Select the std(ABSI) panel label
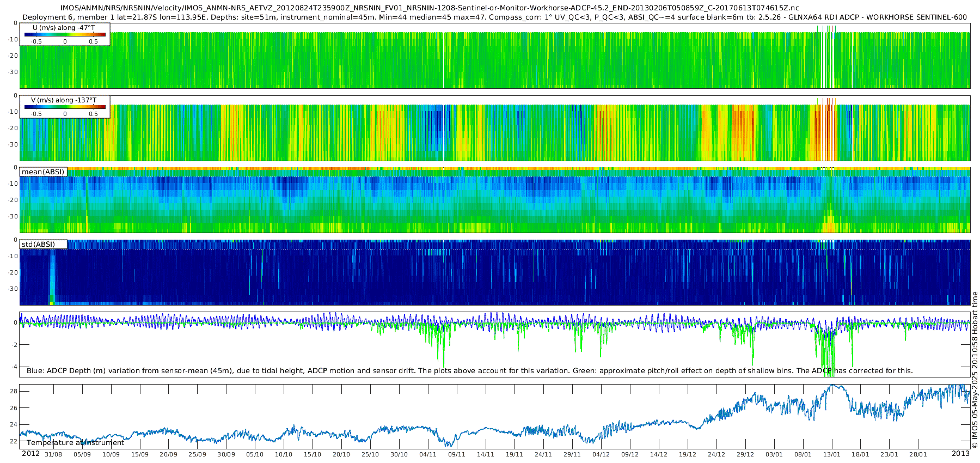The width and height of the screenshot is (980, 463). [44, 244]
